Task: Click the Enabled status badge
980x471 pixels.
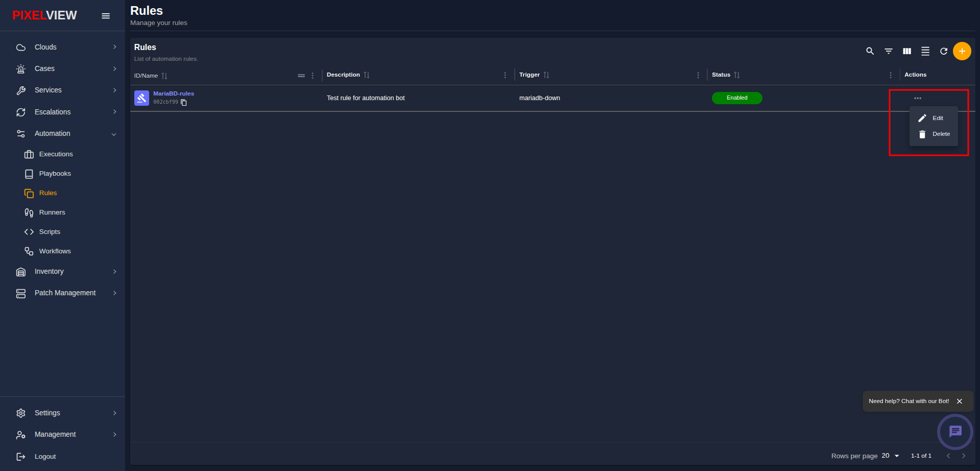Action: (737, 98)
